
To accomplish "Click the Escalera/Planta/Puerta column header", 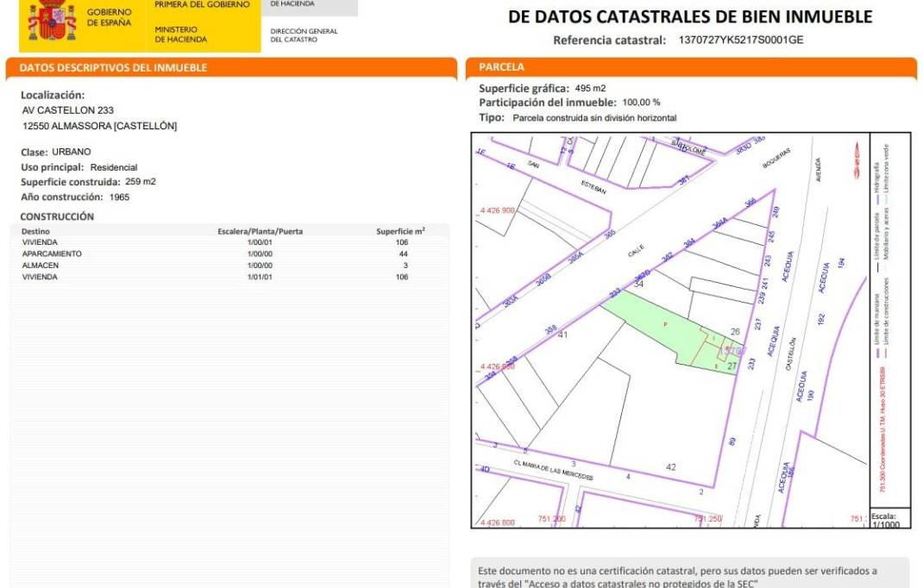I will pos(260,232).
